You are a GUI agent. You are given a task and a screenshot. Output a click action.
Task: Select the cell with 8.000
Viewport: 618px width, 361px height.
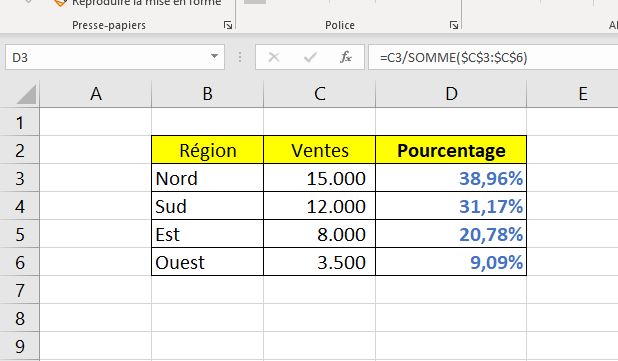pyautogui.click(x=320, y=234)
